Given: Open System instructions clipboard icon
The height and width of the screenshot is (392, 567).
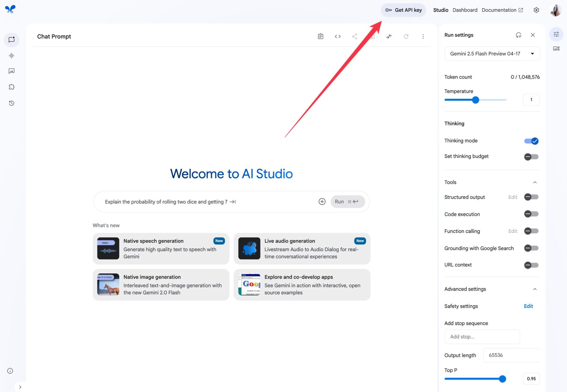Looking at the screenshot, I should point(320,36).
